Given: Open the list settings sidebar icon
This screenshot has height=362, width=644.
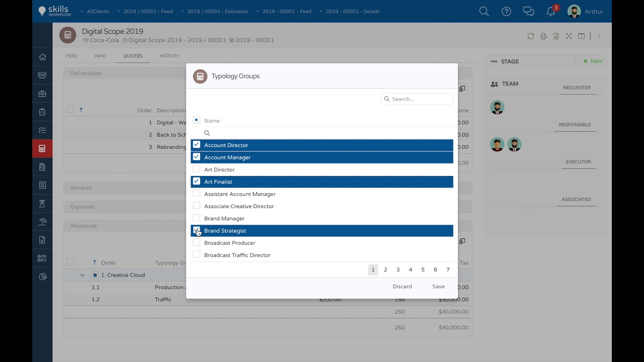Looking at the screenshot, I should pos(42,258).
